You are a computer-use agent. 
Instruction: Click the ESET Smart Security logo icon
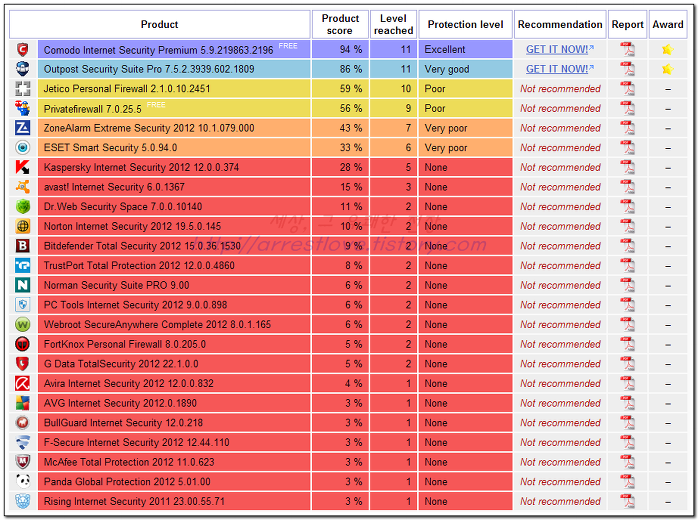point(23,147)
